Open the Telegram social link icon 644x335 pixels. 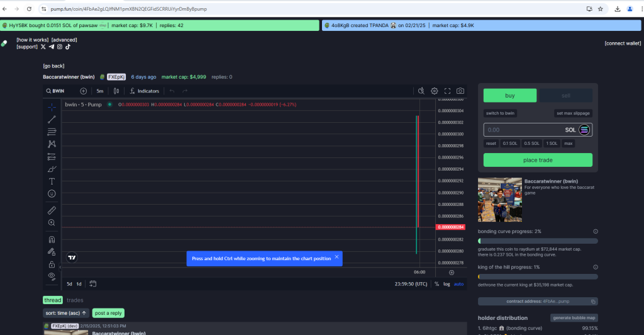52,47
